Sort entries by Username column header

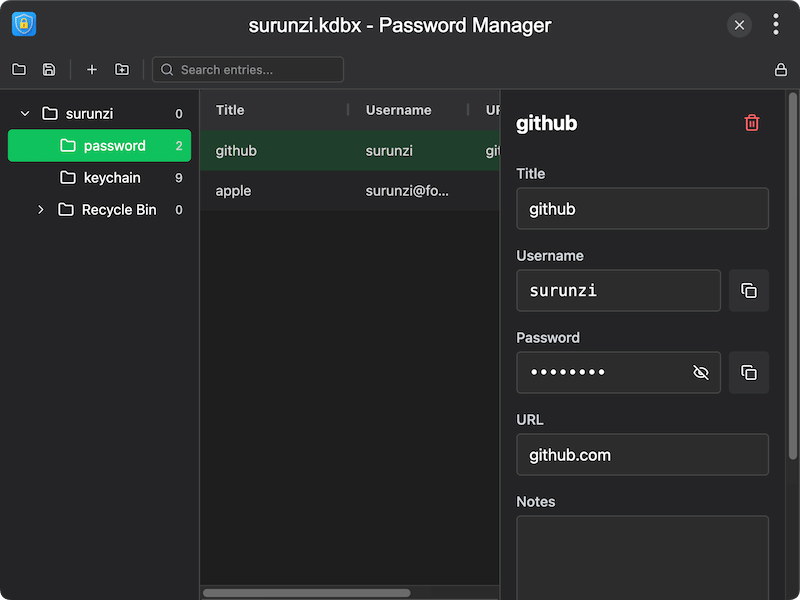[x=398, y=110]
